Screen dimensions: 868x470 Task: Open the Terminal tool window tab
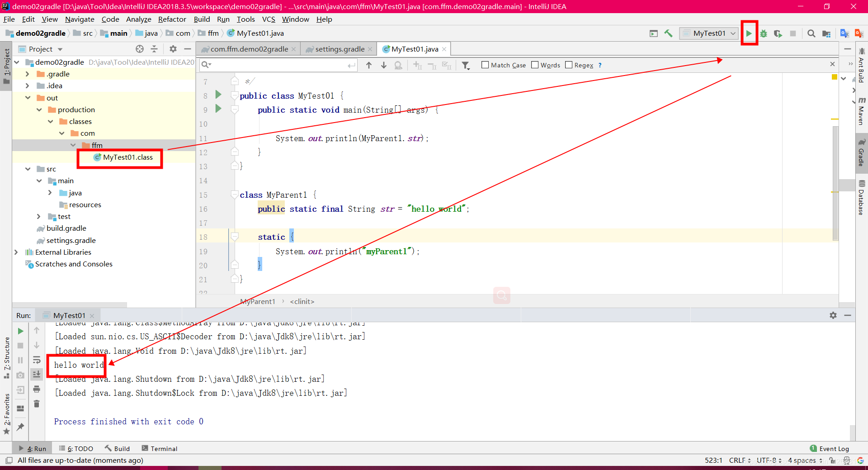[x=159, y=448]
